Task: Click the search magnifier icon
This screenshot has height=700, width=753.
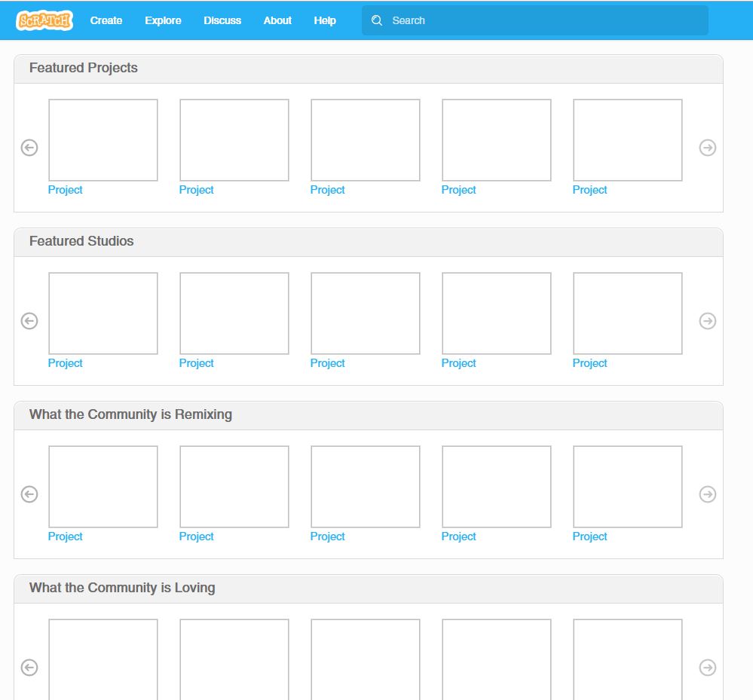Action: click(377, 20)
